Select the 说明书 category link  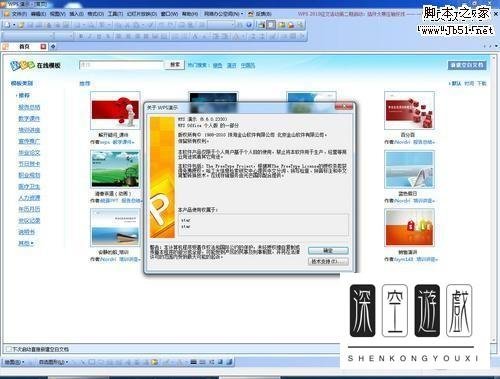pos(26,232)
